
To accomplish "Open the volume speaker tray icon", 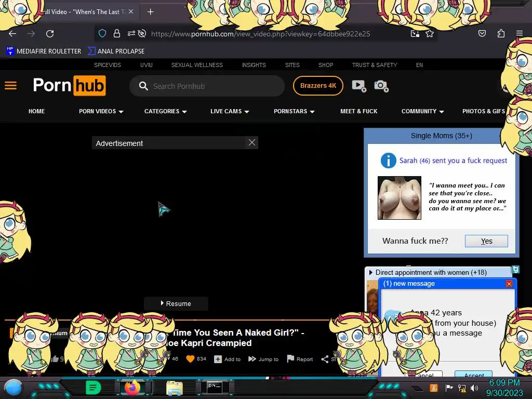I will point(474,388).
